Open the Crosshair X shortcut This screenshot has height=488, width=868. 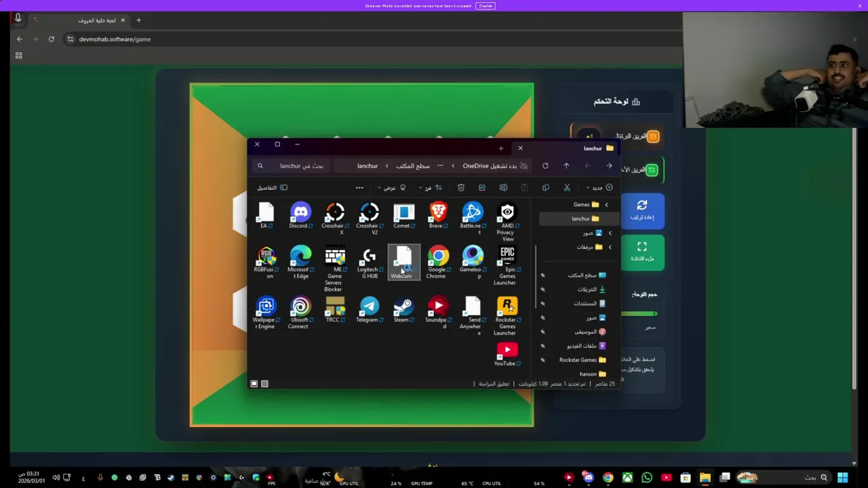click(x=334, y=219)
